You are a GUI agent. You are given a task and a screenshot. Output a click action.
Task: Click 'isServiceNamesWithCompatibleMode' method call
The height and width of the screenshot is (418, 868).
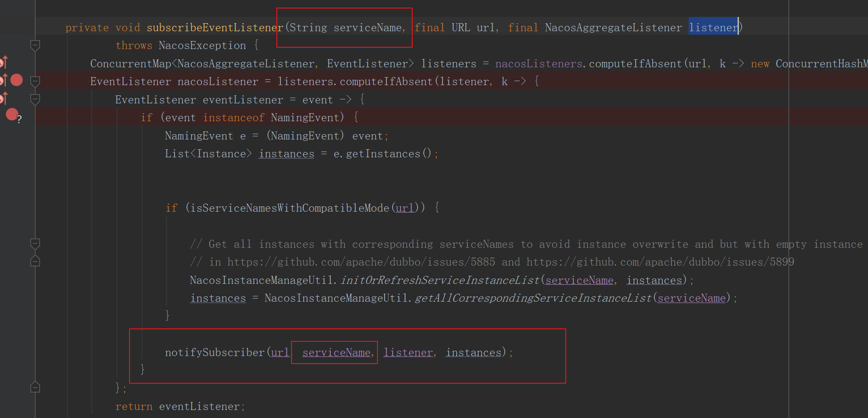pyautogui.click(x=290, y=208)
